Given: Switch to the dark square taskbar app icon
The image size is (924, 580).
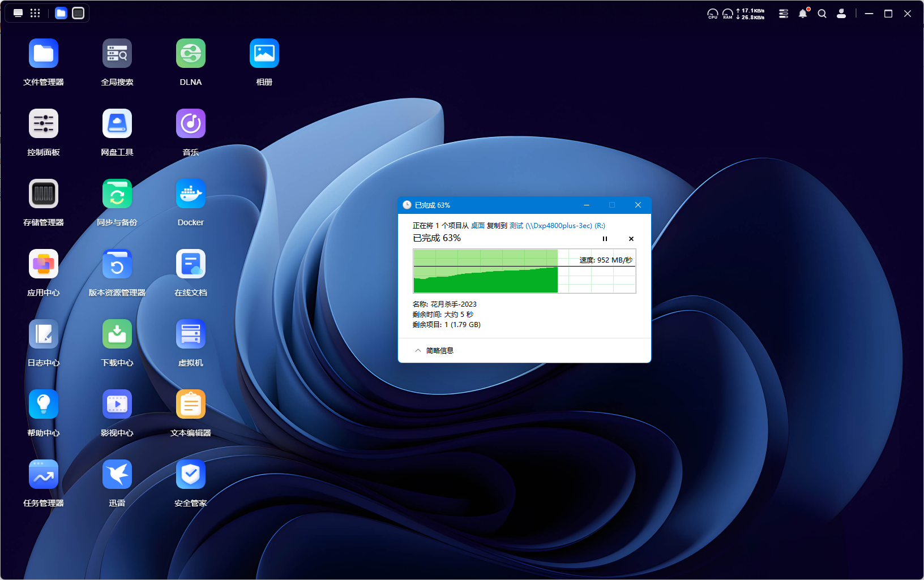Looking at the screenshot, I should (78, 13).
